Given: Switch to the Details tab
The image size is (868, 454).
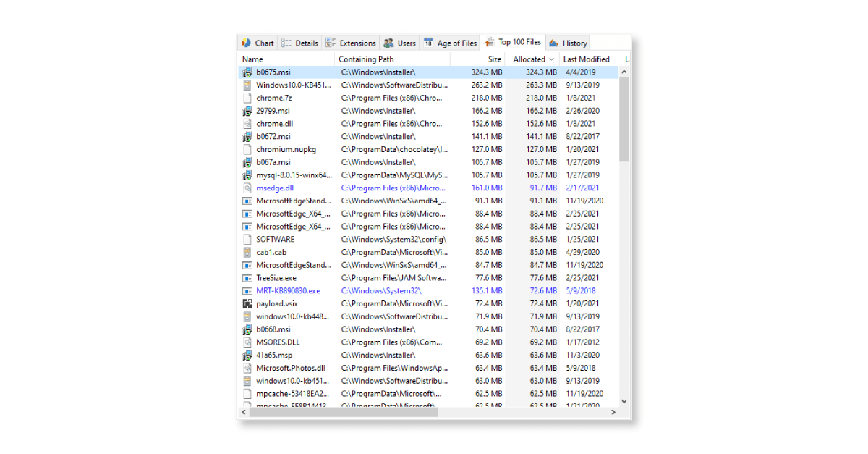Looking at the screenshot, I should coord(299,43).
